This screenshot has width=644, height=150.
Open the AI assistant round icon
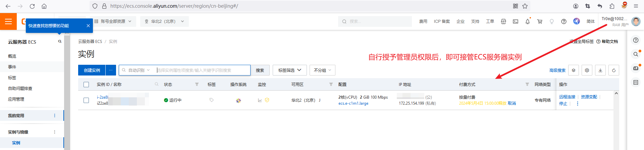coord(577,21)
